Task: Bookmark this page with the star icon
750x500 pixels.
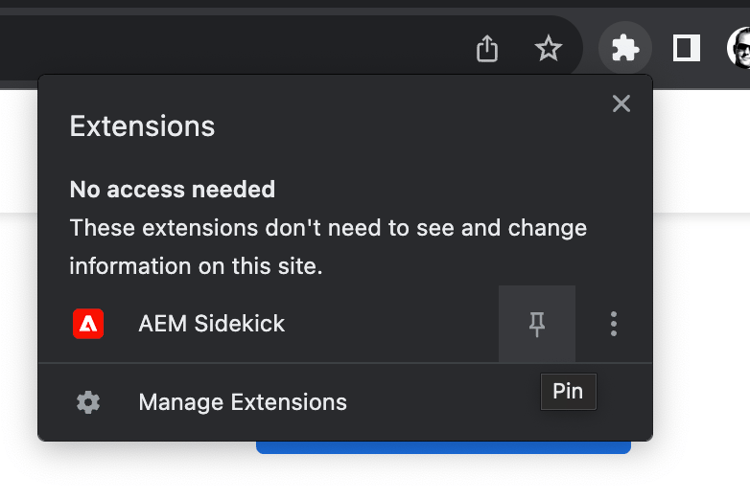Action: [548, 48]
